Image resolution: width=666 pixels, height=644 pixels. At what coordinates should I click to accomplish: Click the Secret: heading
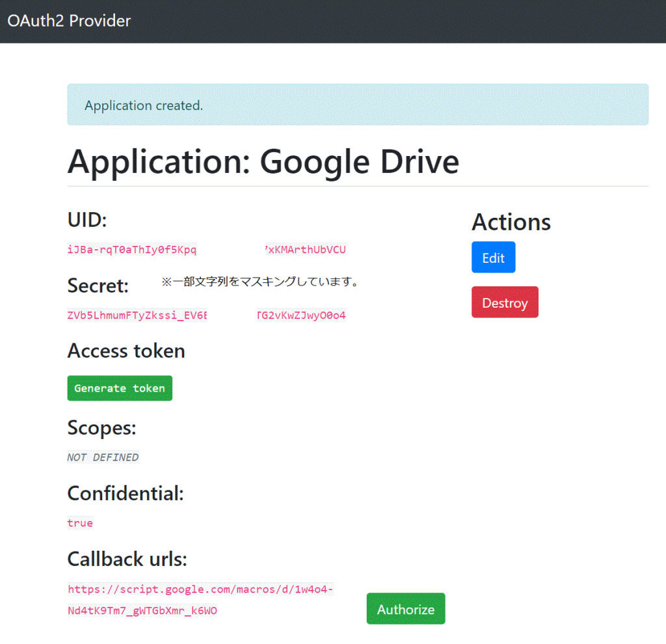pos(98,286)
